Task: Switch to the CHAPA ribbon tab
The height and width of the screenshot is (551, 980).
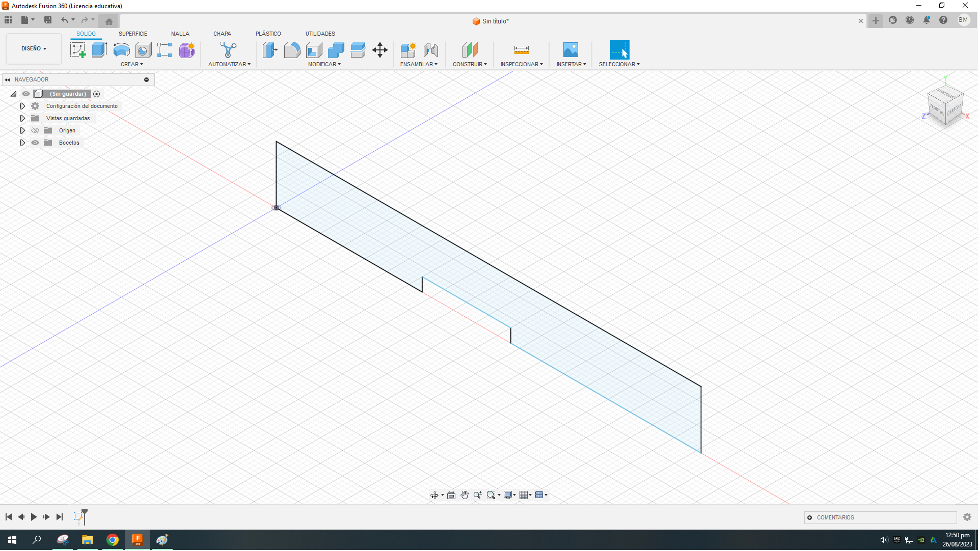Action: point(222,34)
